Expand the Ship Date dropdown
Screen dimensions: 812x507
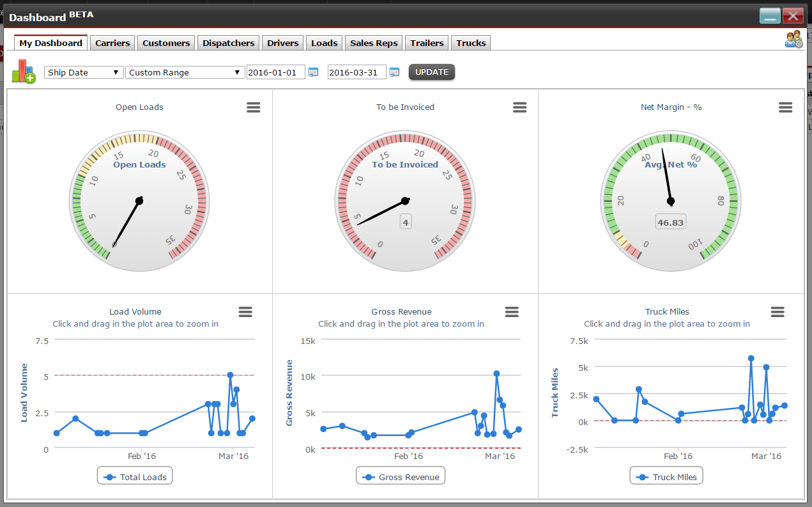(x=84, y=72)
